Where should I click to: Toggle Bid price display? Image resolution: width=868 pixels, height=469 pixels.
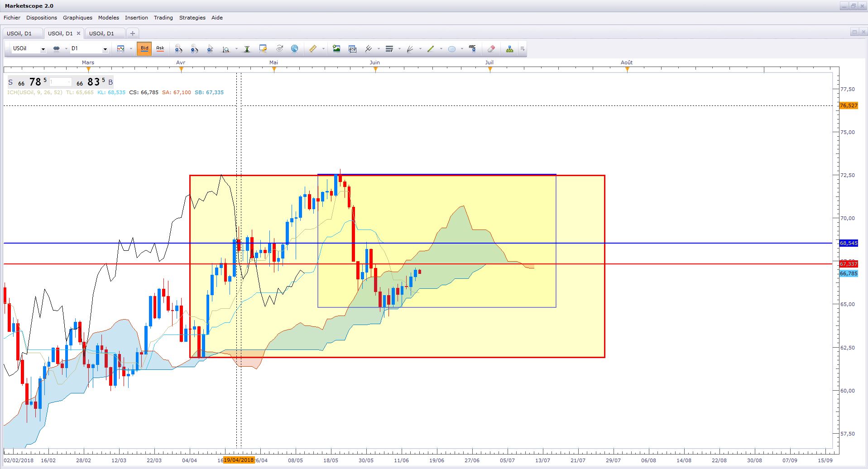[144, 48]
